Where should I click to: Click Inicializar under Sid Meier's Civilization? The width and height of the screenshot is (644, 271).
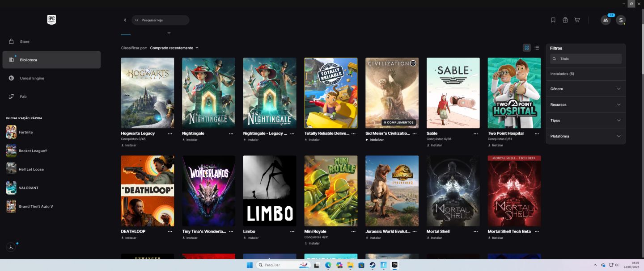[375, 140]
